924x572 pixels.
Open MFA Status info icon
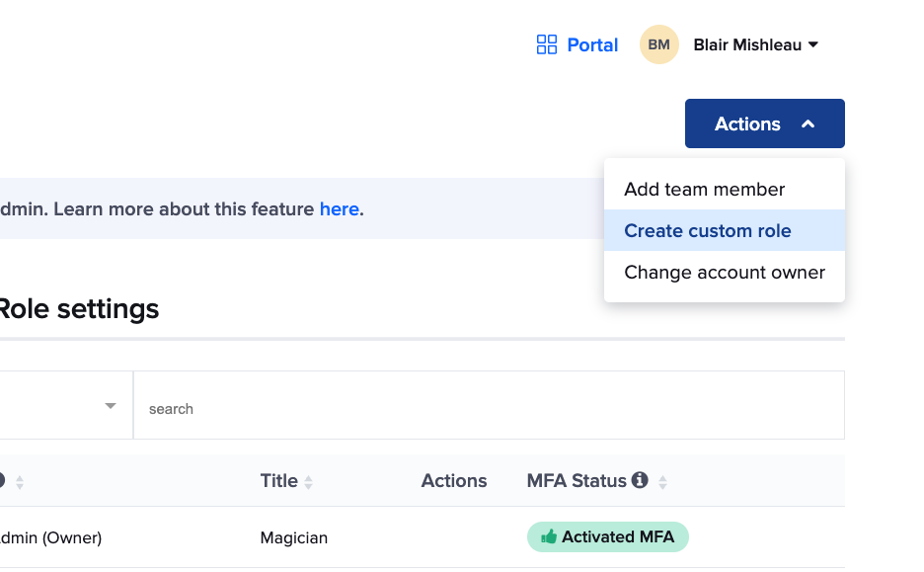click(640, 480)
